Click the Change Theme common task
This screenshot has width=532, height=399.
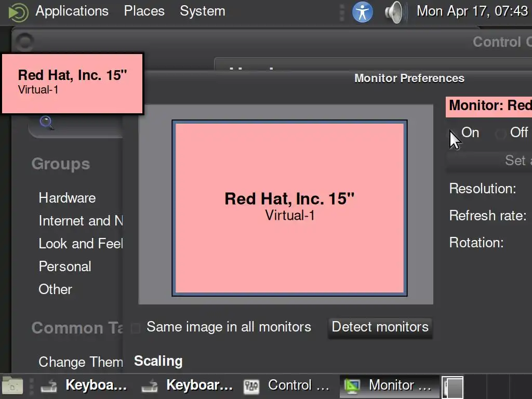pyautogui.click(x=81, y=362)
